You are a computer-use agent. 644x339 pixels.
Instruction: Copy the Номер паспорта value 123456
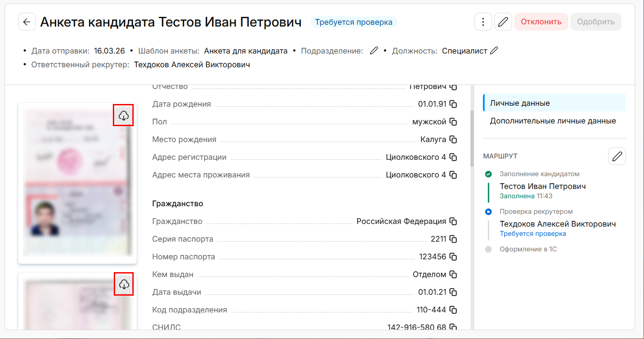click(x=453, y=257)
